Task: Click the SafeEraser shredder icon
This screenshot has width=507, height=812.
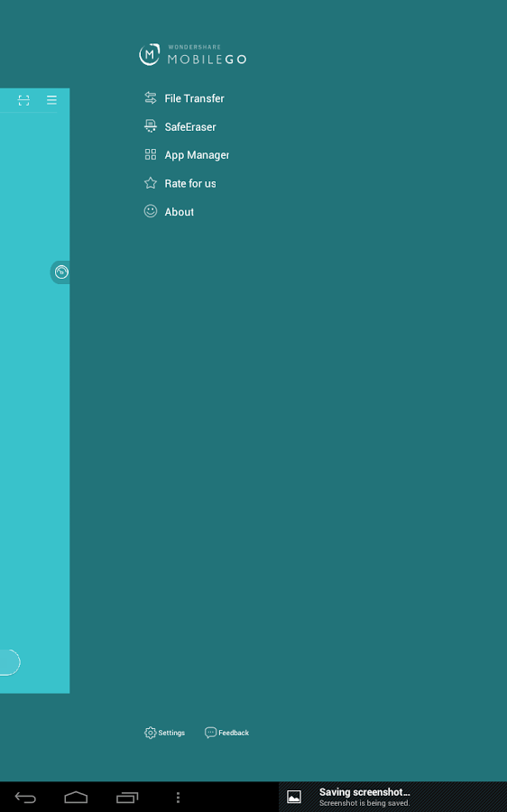Action: coord(150,125)
